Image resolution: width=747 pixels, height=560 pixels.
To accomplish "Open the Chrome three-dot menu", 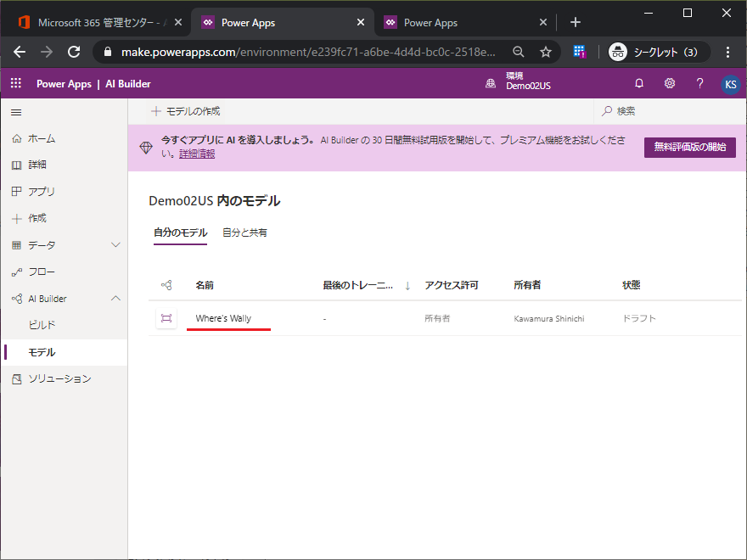I will tap(727, 52).
